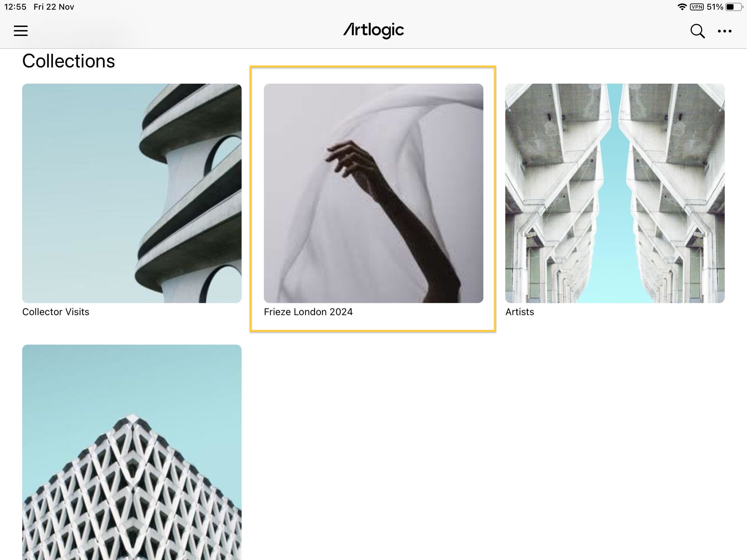747x560 pixels.
Task: Tap the VPN status indicator
Action: click(x=697, y=7)
